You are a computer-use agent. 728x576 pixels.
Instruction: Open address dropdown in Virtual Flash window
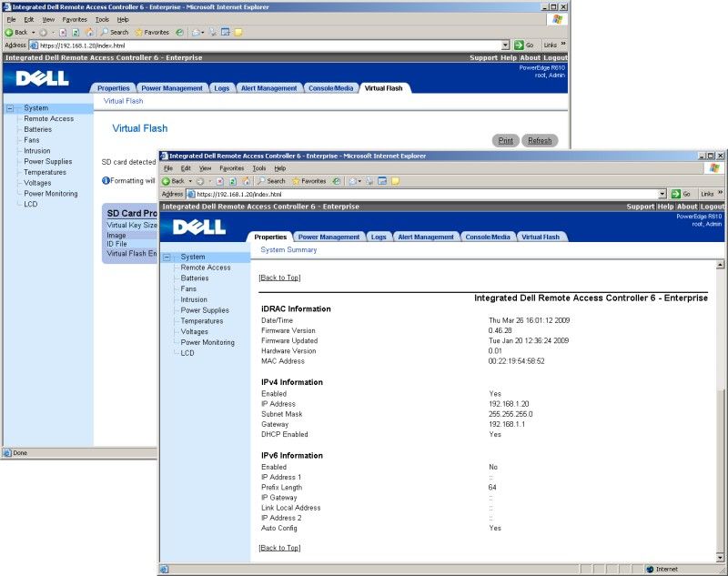point(506,45)
